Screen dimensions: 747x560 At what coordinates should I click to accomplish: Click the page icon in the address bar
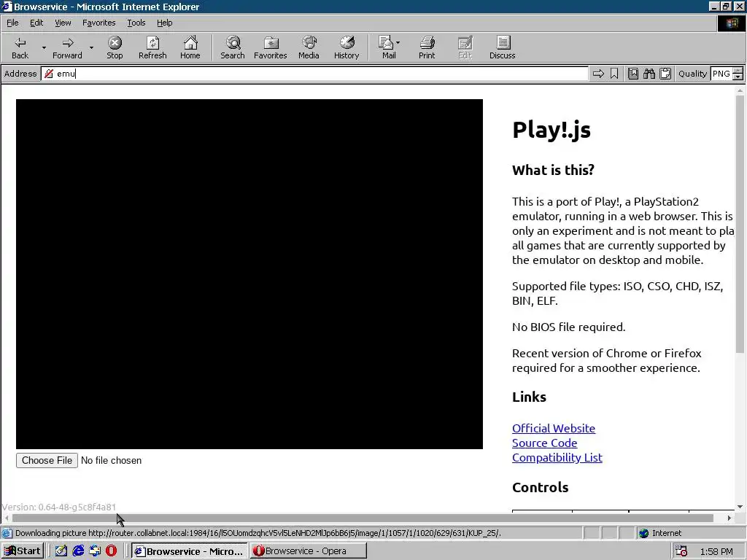click(48, 74)
